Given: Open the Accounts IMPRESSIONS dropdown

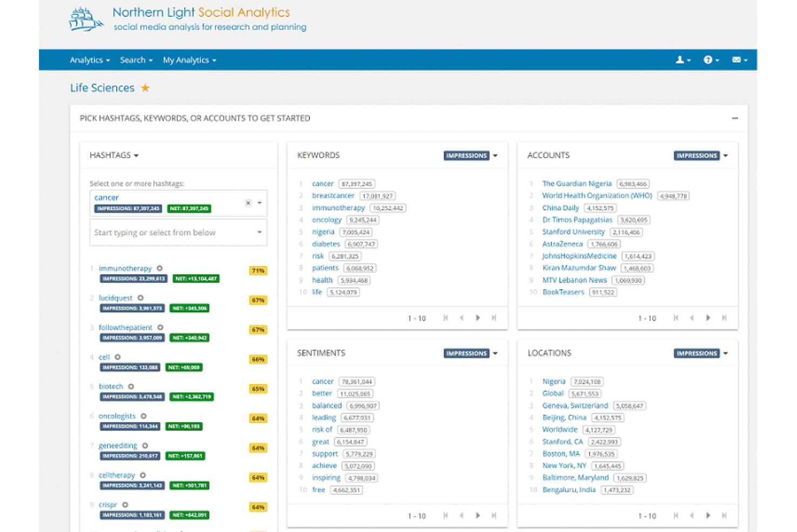Looking at the screenshot, I should [701, 155].
